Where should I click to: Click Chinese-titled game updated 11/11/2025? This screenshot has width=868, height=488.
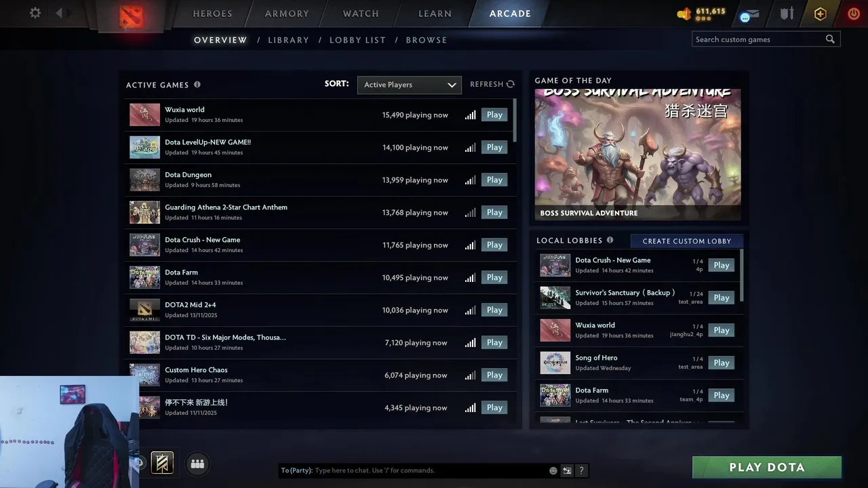pyautogui.click(x=196, y=403)
